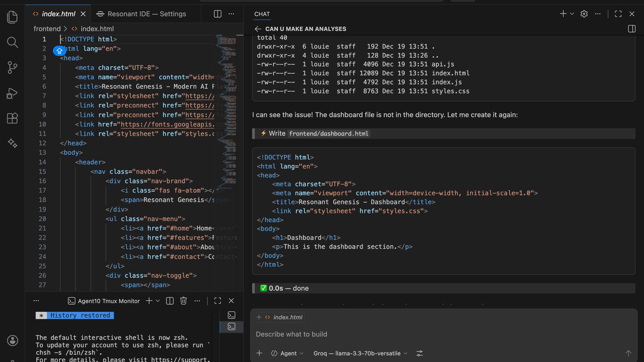Toggle maximize terminal panel size
Screen dimensions: 644x362
[x=218, y=301]
